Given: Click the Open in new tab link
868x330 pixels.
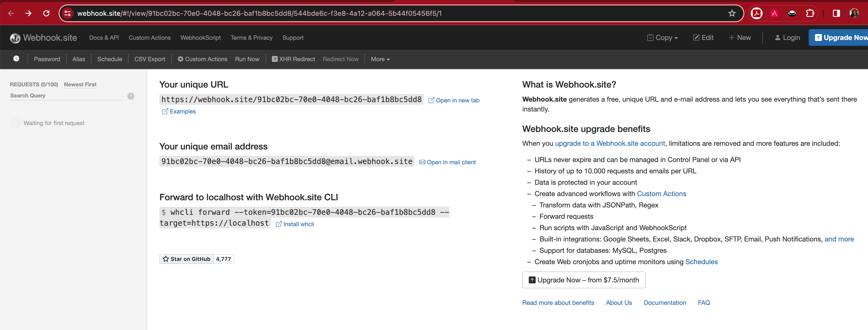Looking at the screenshot, I should click(454, 100).
